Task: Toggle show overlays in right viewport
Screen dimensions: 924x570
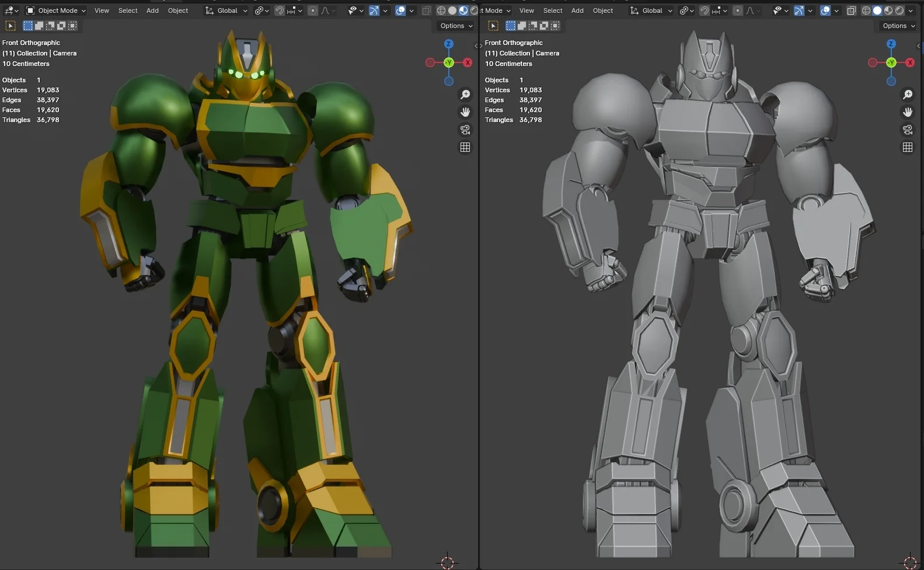Action: (x=825, y=11)
